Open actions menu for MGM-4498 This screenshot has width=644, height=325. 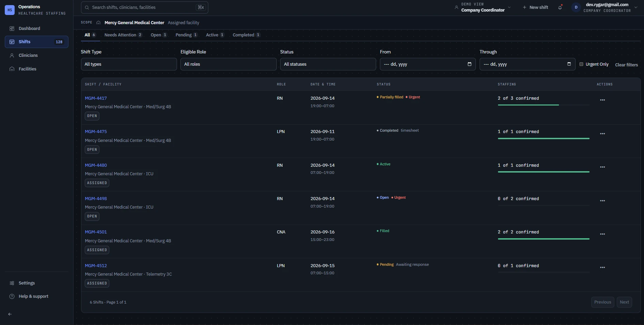click(x=602, y=201)
